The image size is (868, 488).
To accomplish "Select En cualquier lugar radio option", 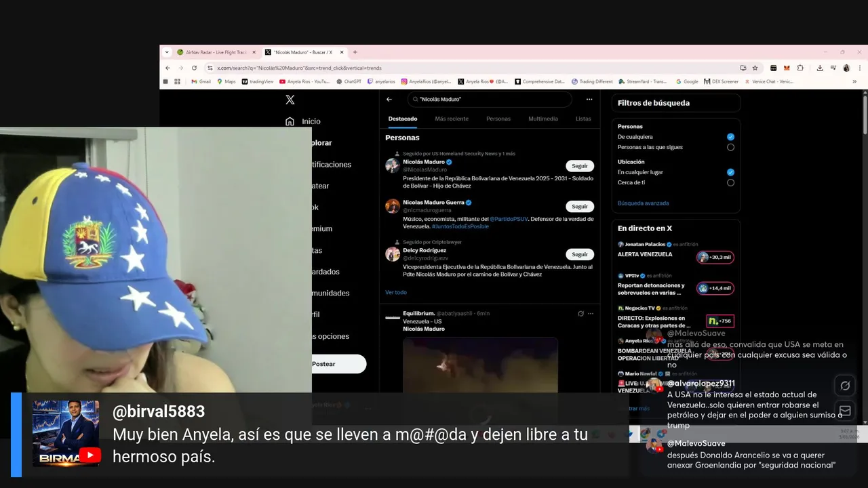I will (x=730, y=172).
